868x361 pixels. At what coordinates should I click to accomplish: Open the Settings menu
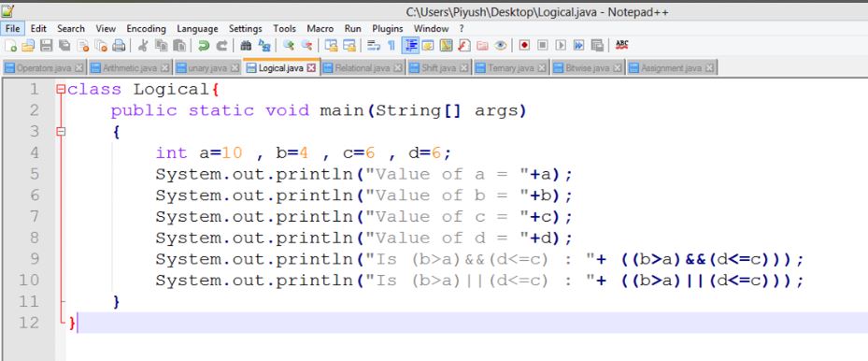pos(245,28)
